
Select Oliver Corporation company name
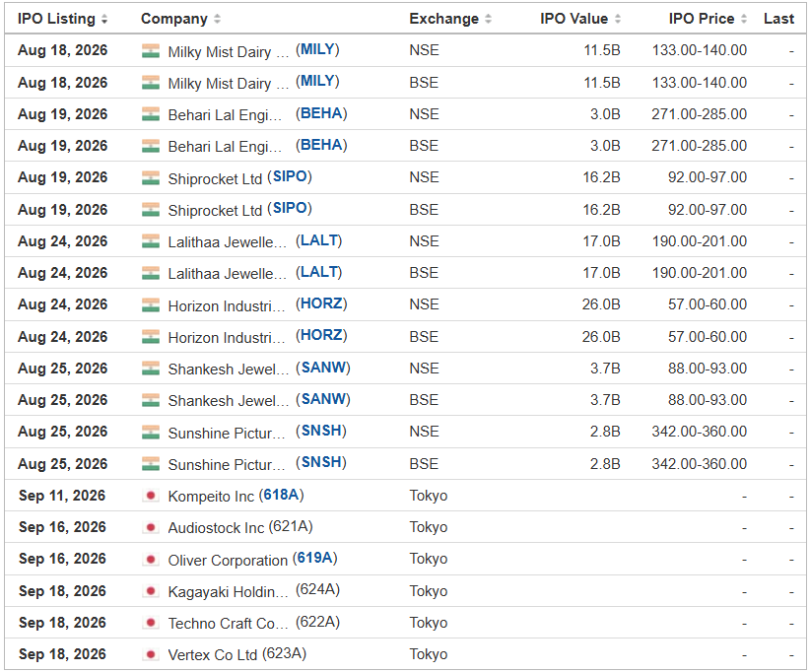tap(228, 560)
